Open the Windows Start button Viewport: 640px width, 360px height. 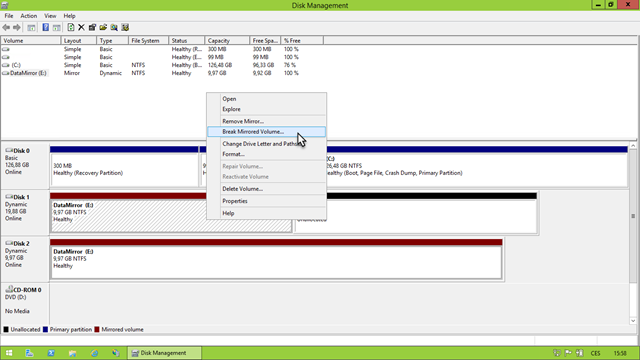tap(9, 353)
